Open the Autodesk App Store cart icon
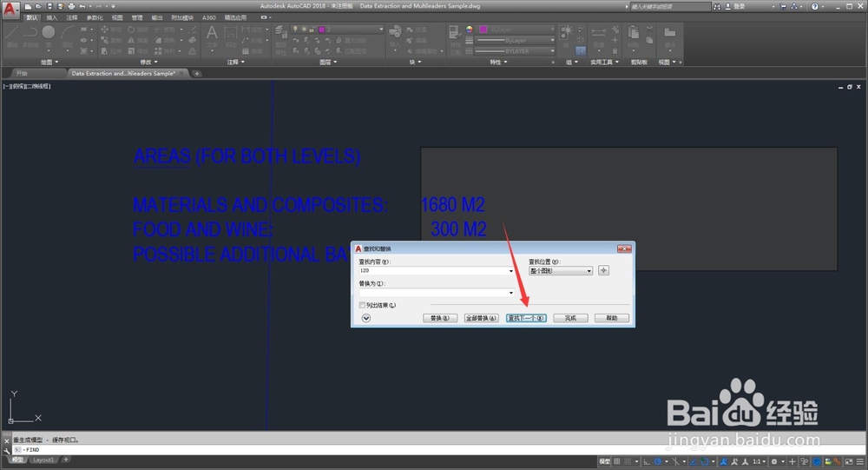 coord(783,7)
